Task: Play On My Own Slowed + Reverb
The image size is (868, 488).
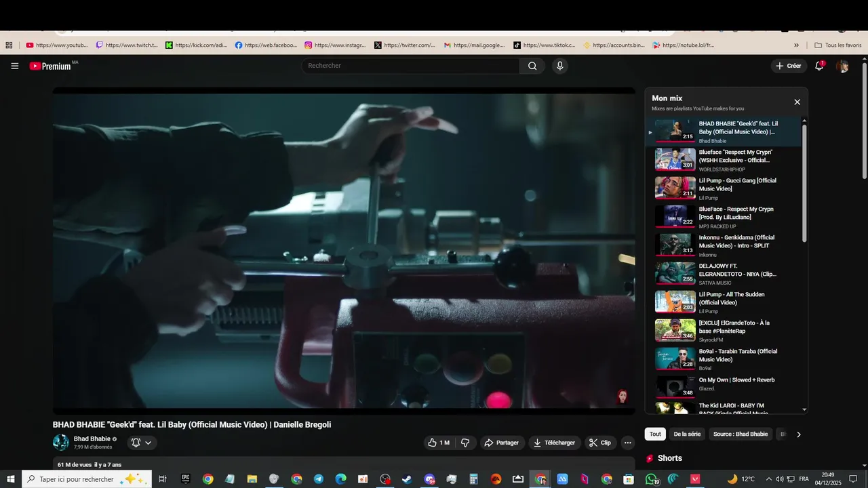Action: point(724,386)
